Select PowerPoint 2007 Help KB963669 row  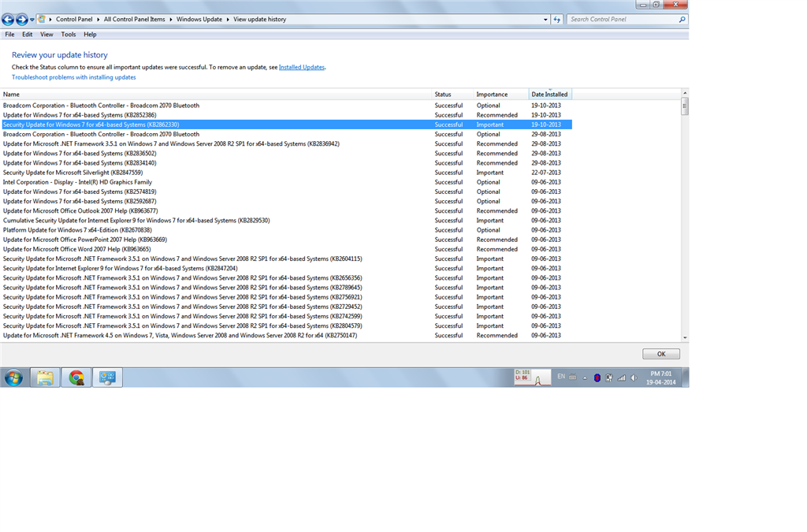[287, 240]
